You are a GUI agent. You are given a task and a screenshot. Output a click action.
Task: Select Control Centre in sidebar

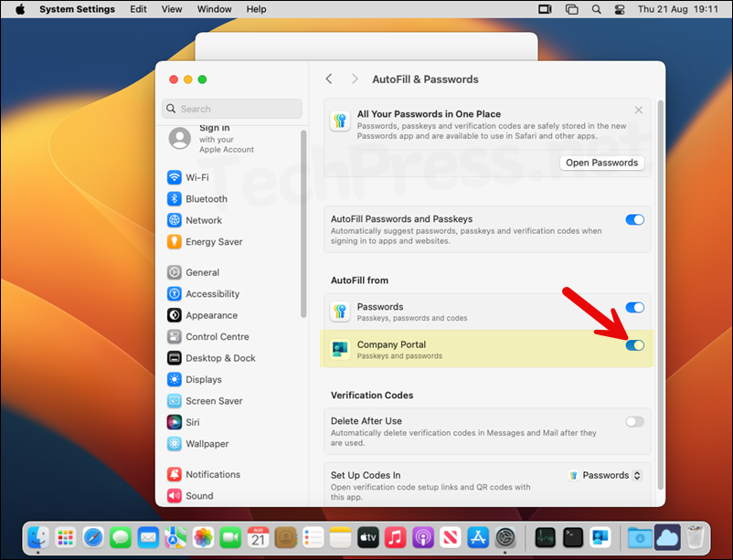[208, 336]
